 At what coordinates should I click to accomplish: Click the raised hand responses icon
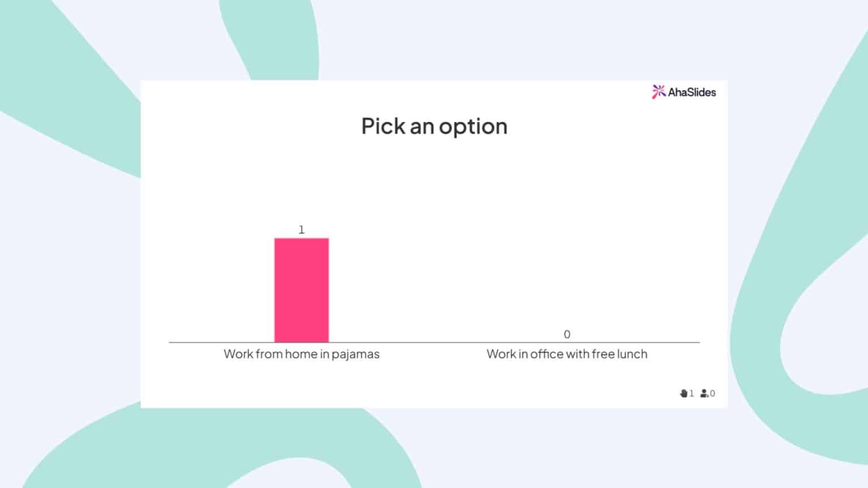(684, 393)
